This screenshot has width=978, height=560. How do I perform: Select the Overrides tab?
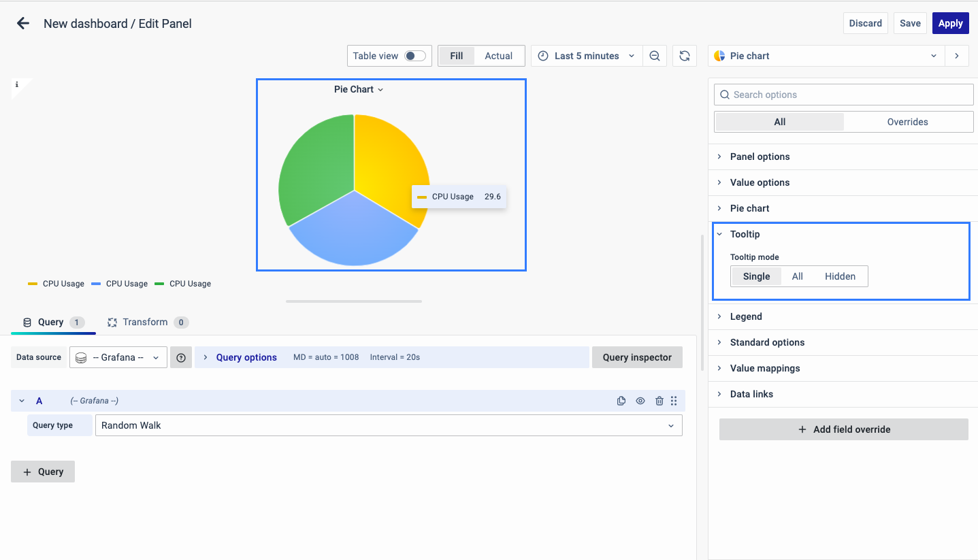(x=907, y=122)
